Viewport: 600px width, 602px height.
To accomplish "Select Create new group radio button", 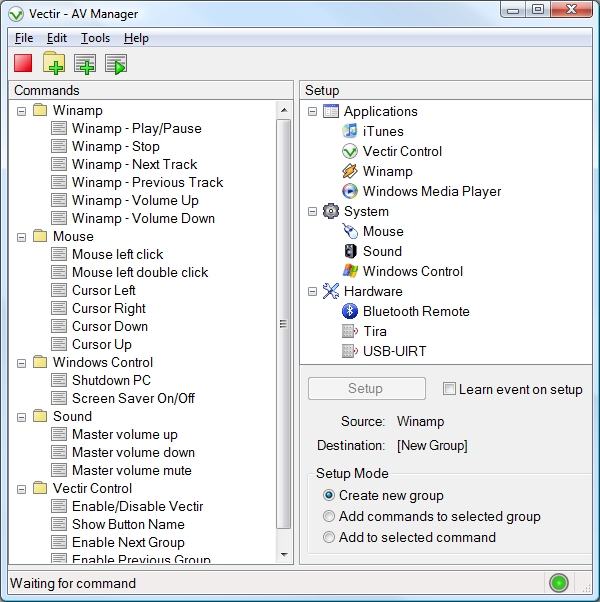I will coord(329,495).
